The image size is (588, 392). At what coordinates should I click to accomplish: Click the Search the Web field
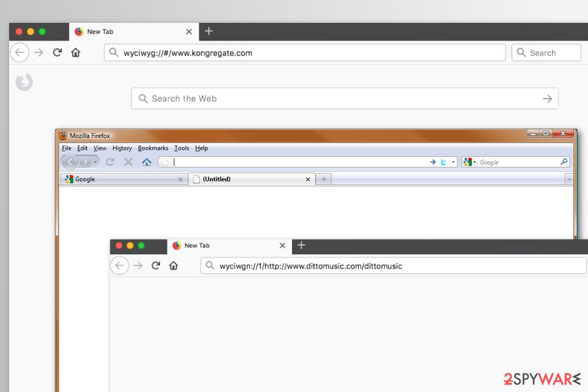tap(344, 99)
